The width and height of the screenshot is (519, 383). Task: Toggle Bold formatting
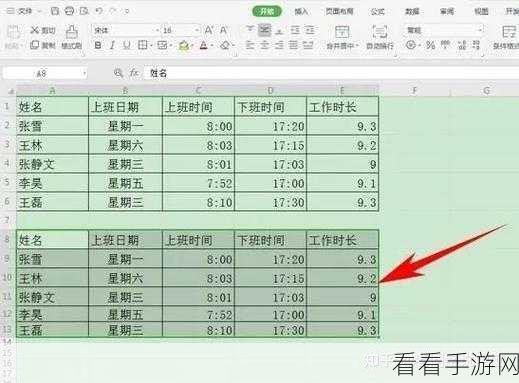98,45
